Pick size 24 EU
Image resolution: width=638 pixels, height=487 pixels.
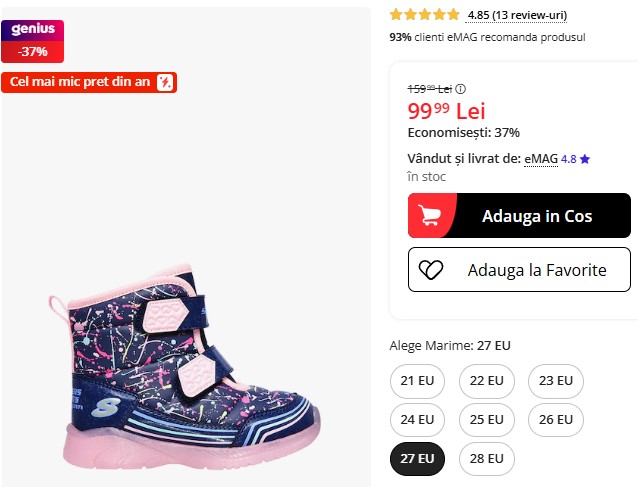[x=417, y=420]
